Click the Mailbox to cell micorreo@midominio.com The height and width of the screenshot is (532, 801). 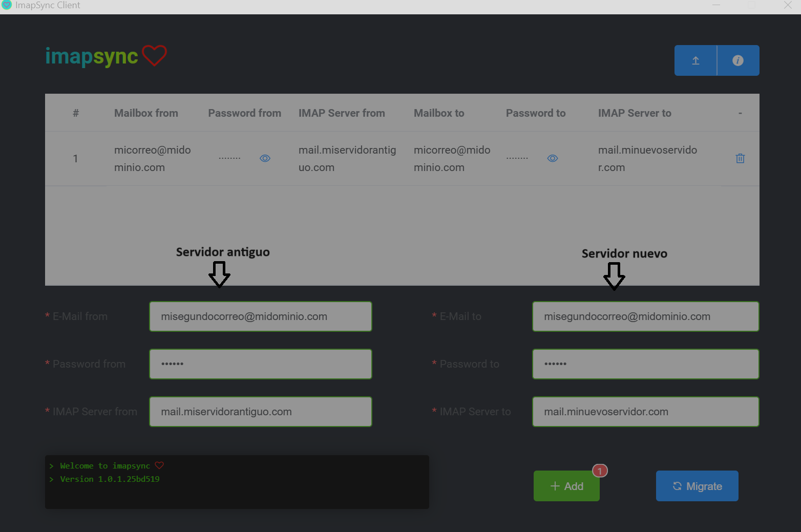click(x=452, y=159)
